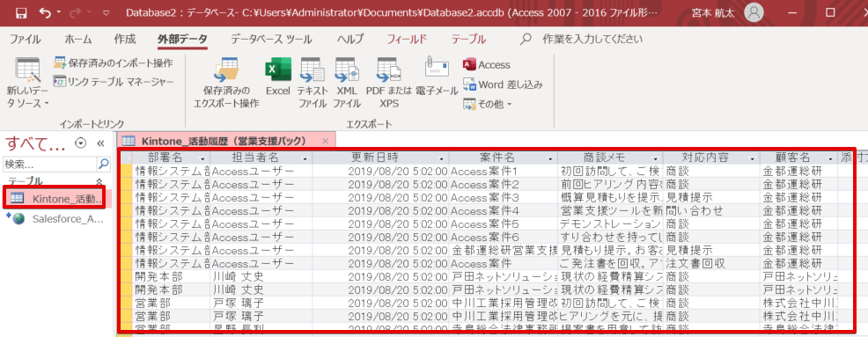Image resolution: width=868 pixels, height=337 pixels.
Task: Click the user account avatar
Action: pyautogui.click(x=754, y=13)
